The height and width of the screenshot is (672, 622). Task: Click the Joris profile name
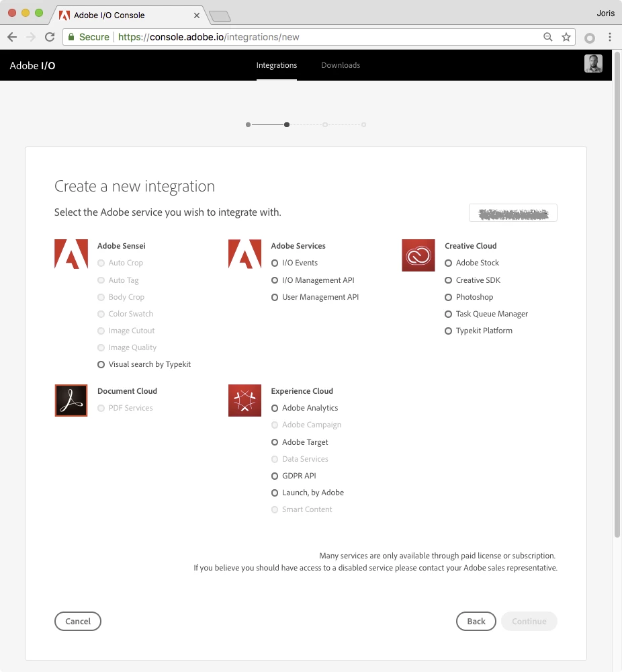606,13
